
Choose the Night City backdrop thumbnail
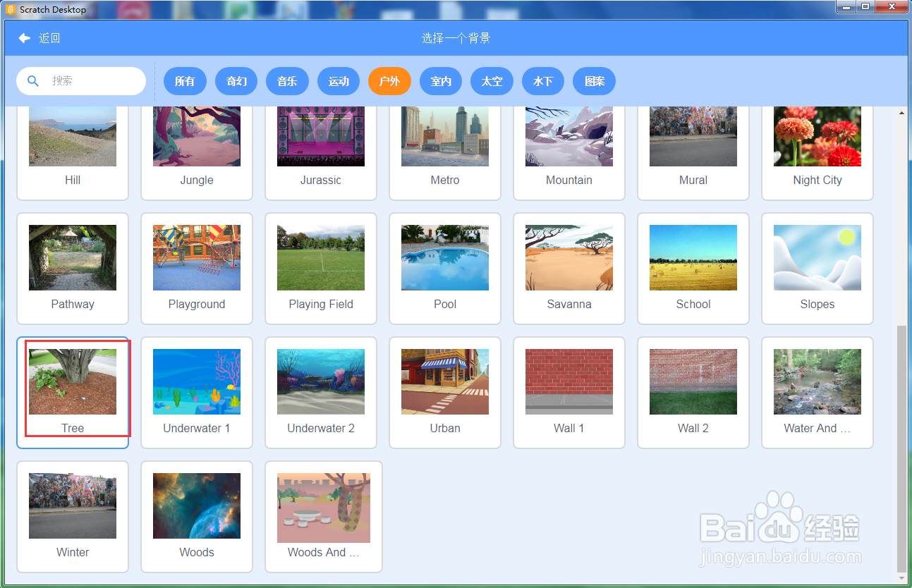click(817, 136)
